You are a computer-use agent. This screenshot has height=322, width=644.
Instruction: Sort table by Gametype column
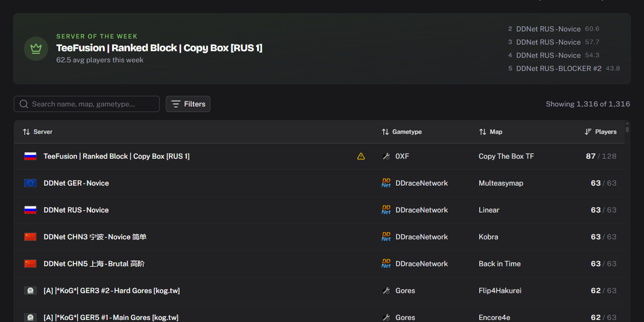pos(401,131)
